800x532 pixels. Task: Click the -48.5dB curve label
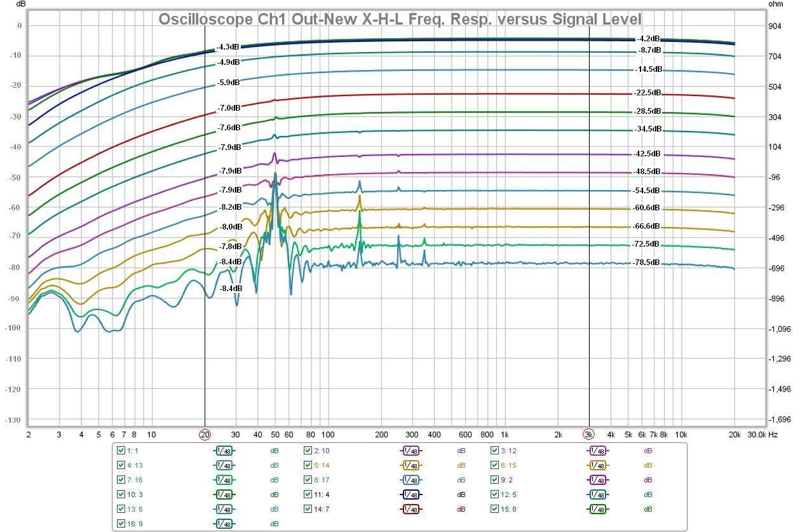[646, 172]
